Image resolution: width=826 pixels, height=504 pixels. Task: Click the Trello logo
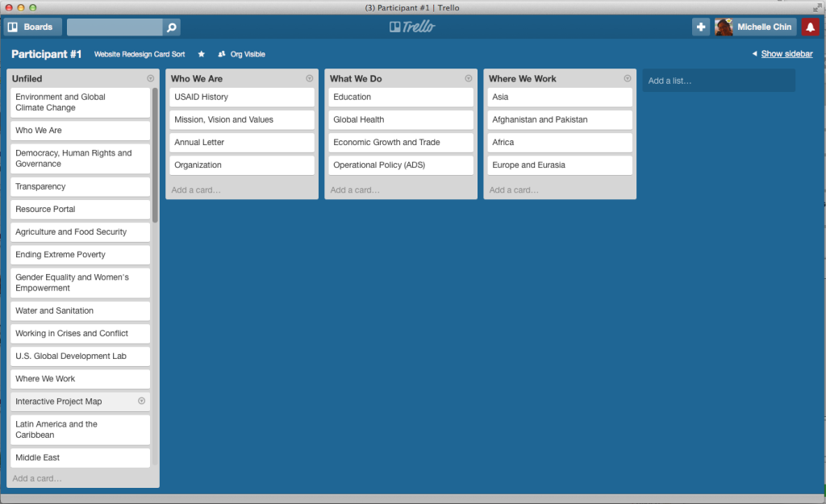tap(412, 27)
